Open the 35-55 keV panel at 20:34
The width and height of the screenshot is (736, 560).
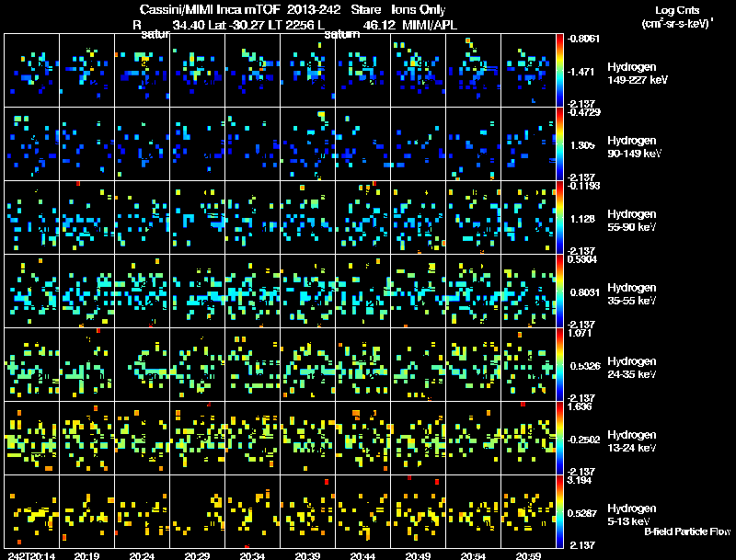[x=252, y=291]
